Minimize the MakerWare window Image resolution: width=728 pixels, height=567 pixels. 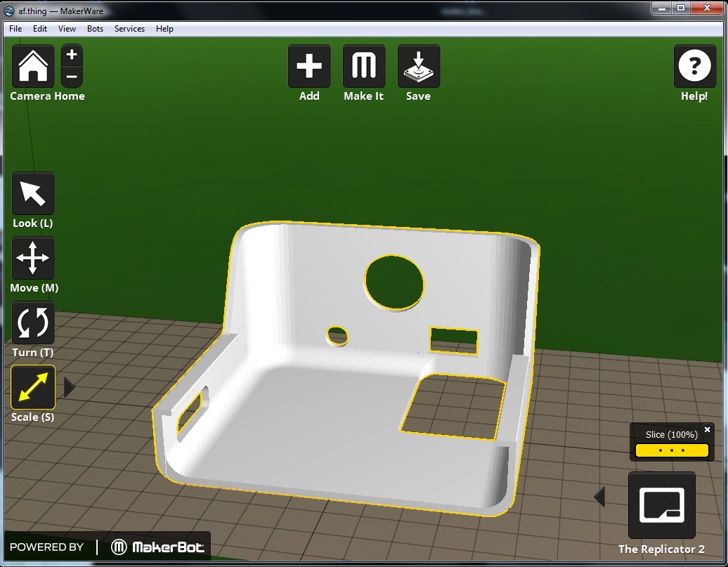[x=662, y=8]
